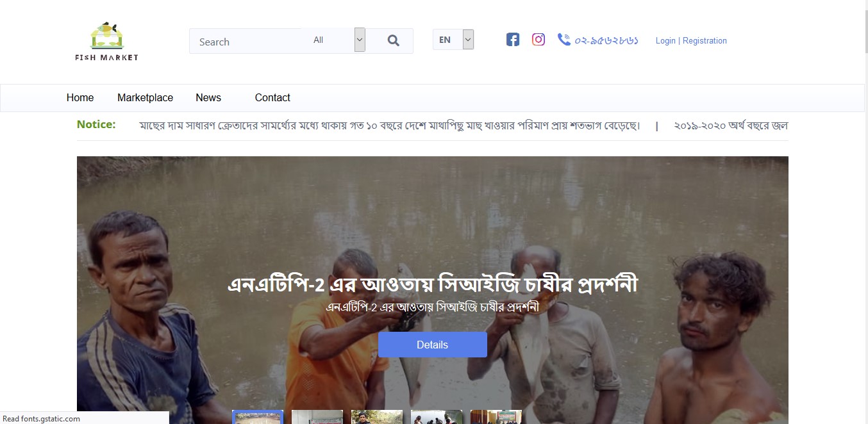Viewport: 868px width, 424px height.
Task: Go to the Home menu item
Action: click(x=80, y=98)
